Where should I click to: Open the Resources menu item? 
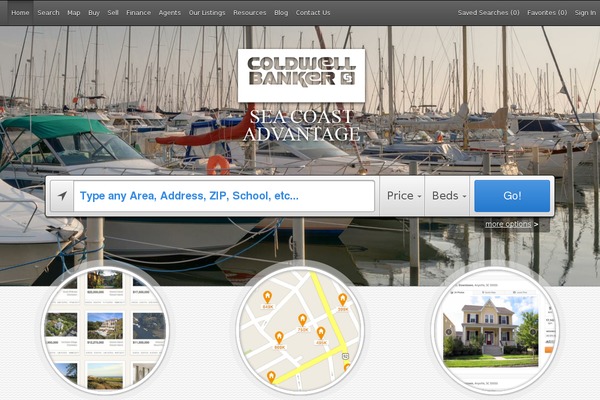(249, 13)
